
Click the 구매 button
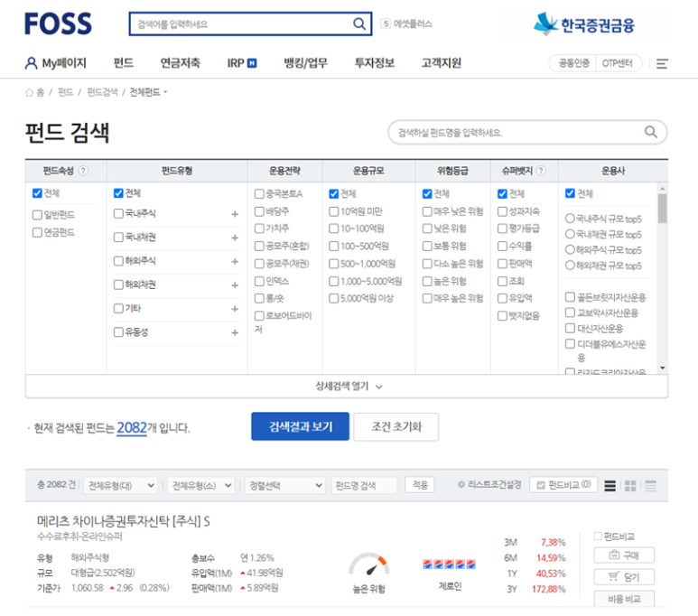(624, 555)
